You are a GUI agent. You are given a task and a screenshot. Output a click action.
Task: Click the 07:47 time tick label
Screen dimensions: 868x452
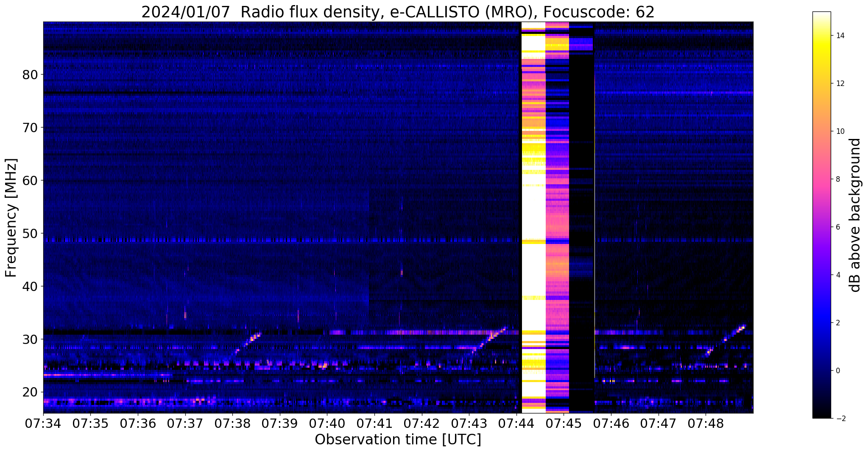tap(659, 423)
